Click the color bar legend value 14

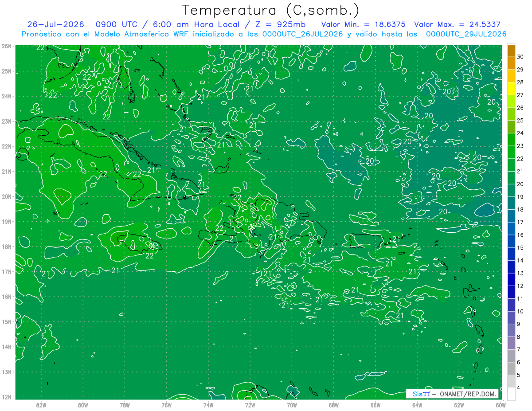pos(520,260)
